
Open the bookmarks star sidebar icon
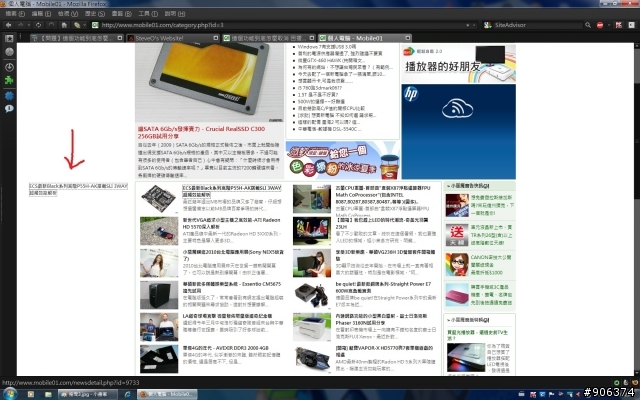[x=9, y=38]
